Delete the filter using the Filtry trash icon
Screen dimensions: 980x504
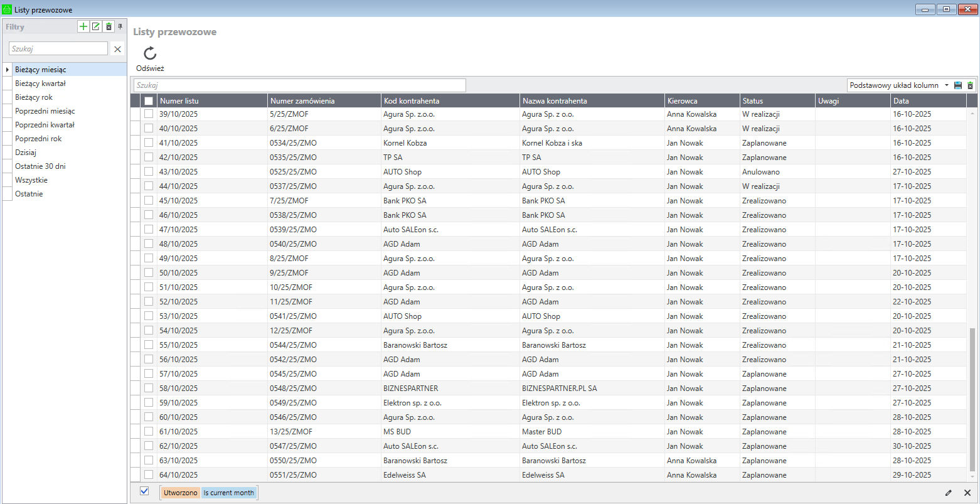point(109,26)
